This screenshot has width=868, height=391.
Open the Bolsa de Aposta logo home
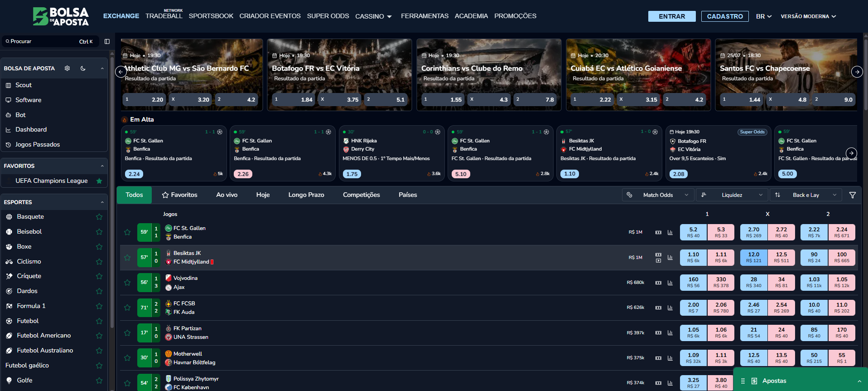61,16
